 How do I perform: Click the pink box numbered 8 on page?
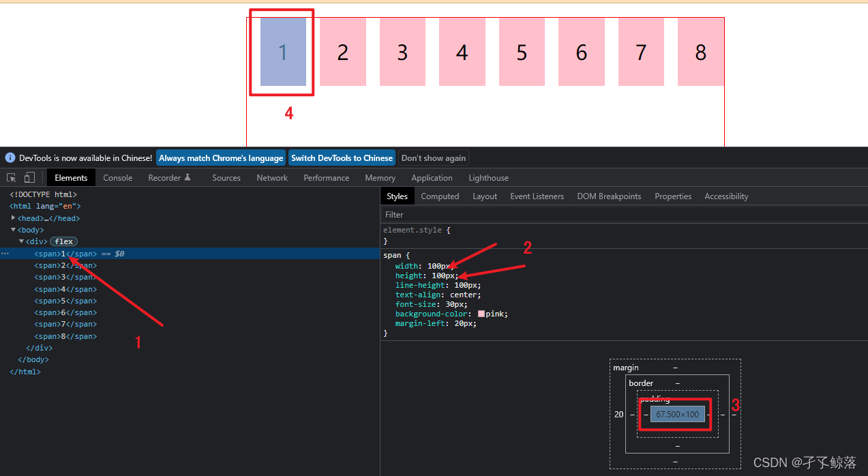701,52
